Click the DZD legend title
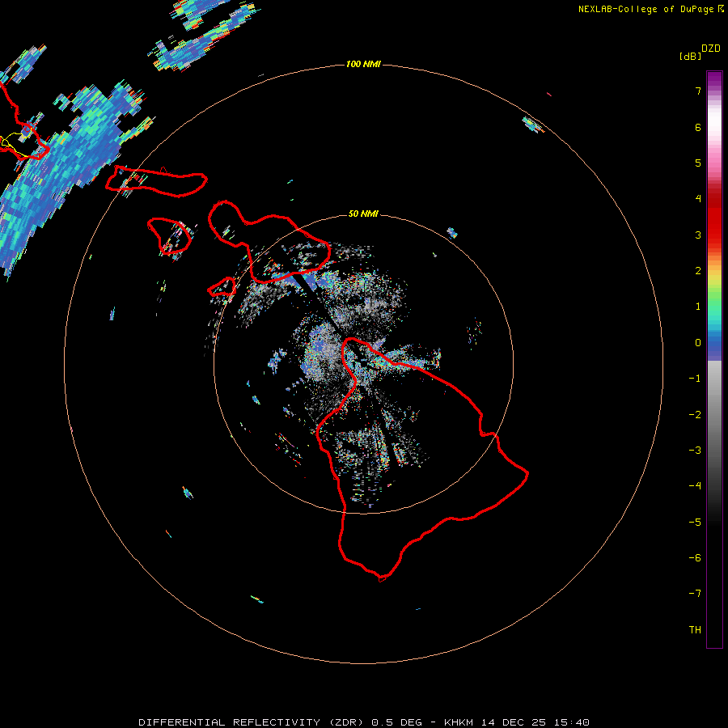728x728 pixels. 711,49
